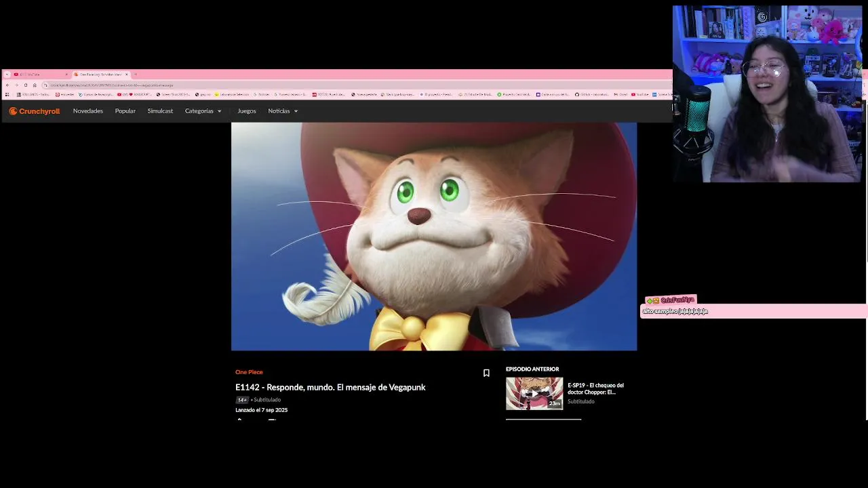Expand the Categorías dropdown
The height and width of the screenshot is (488, 868).
pyautogui.click(x=203, y=111)
